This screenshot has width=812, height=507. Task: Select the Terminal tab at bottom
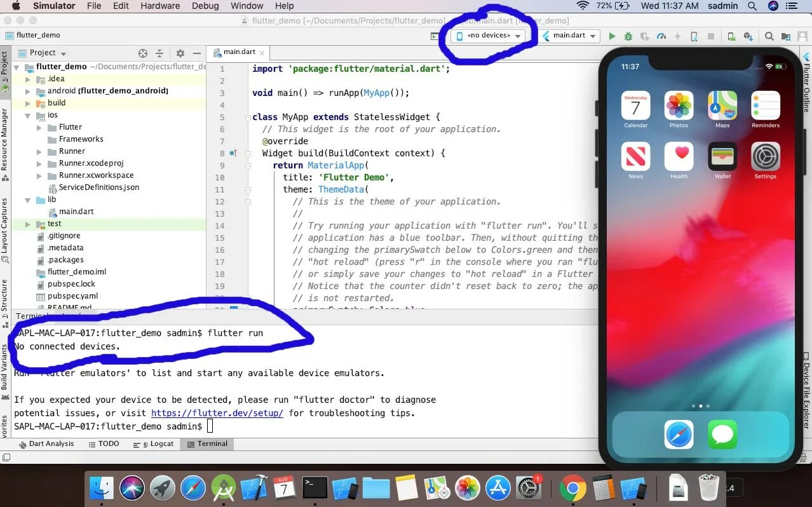point(207,444)
